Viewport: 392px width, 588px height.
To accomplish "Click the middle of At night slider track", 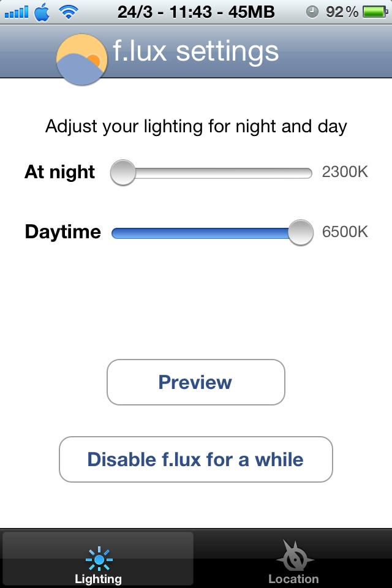I will pos(212,173).
